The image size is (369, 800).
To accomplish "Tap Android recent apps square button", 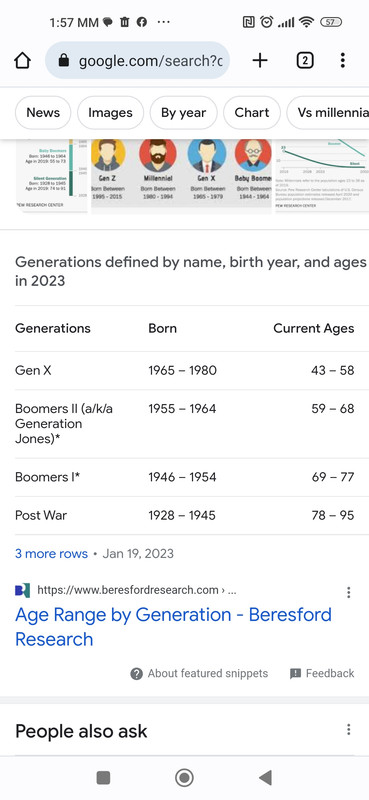I will [103, 778].
